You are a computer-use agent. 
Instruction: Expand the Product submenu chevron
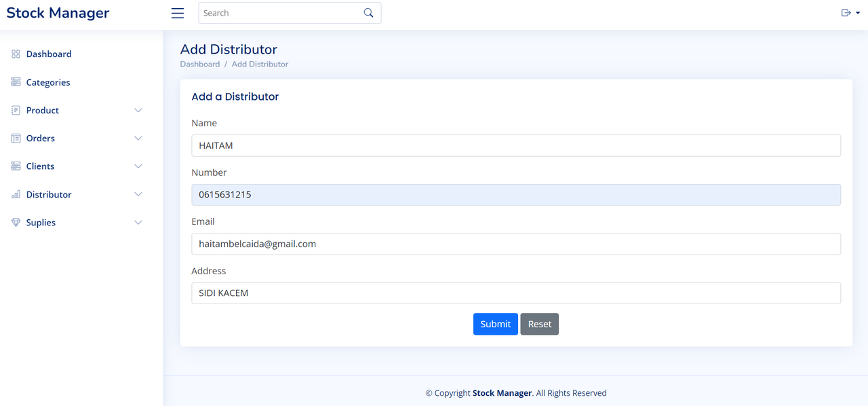pos(138,110)
